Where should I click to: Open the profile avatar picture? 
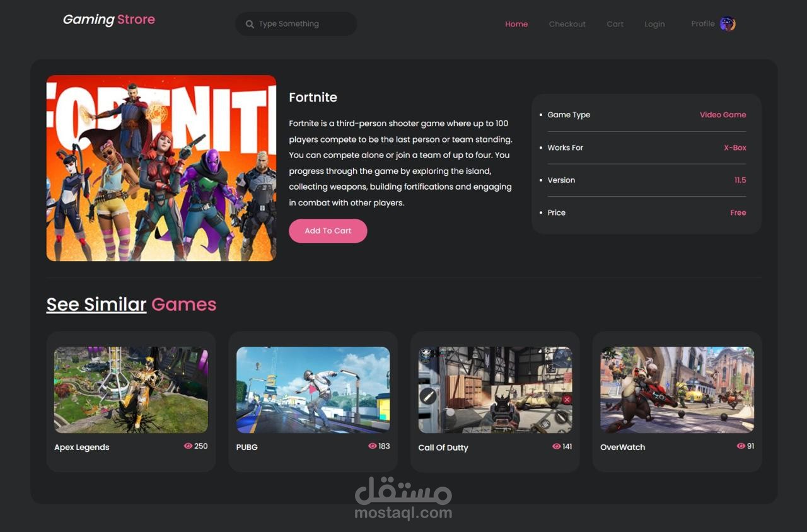pos(728,24)
